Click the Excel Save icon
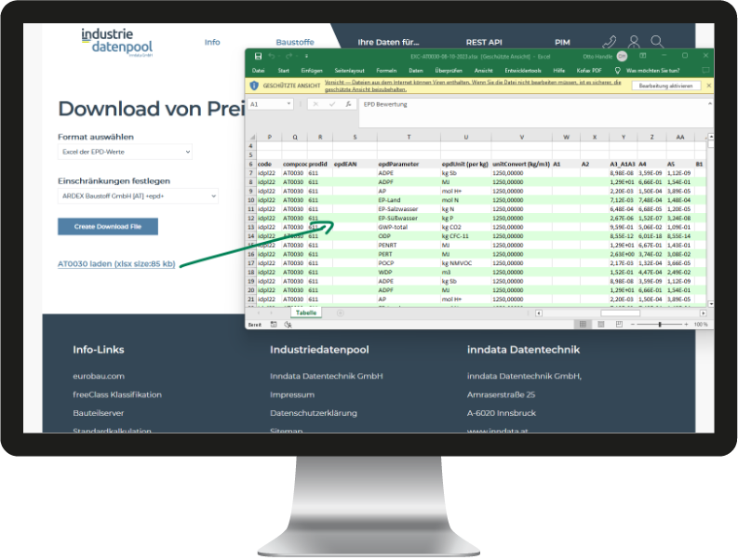 pos(258,56)
